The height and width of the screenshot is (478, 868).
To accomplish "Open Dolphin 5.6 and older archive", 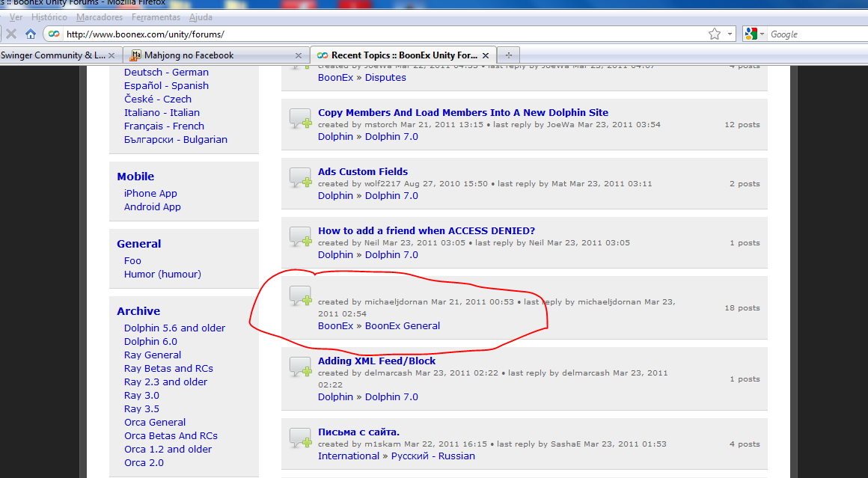I will (174, 328).
